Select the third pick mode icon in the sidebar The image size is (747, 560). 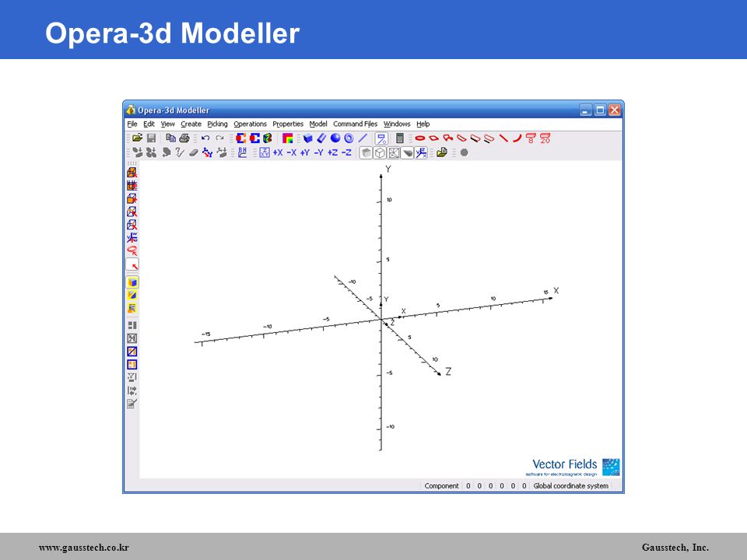(x=132, y=198)
